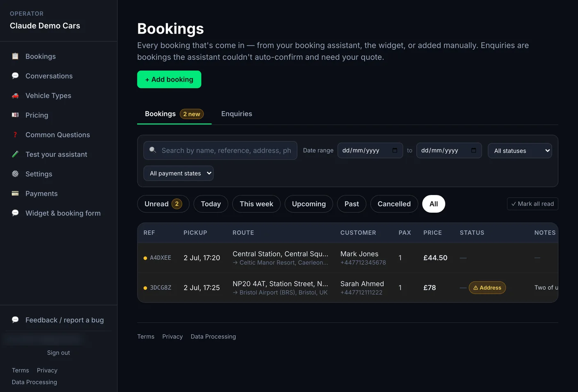
Task: Filter bookings by Cancelled
Action: tap(394, 204)
